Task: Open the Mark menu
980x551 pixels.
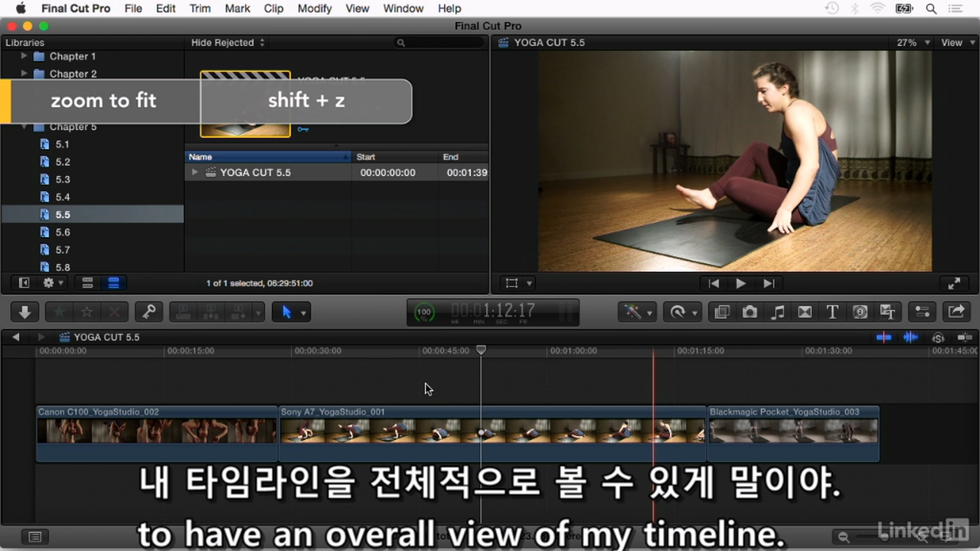Action: click(x=237, y=8)
